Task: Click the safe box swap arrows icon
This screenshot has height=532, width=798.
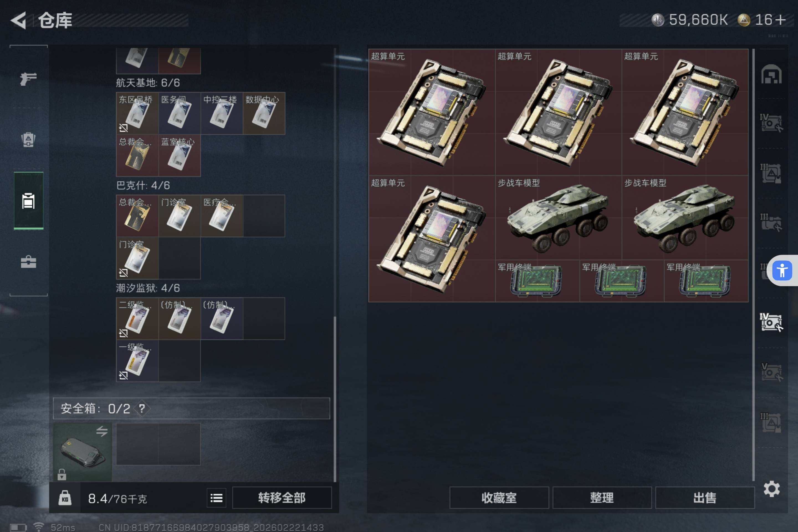Action: pyautogui.click(x=102, y=431)
